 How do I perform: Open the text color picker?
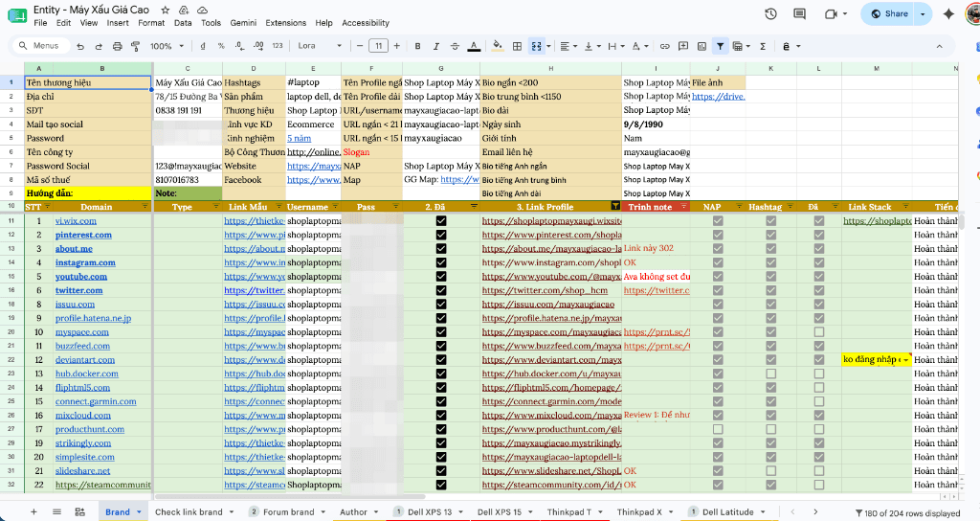[474, 46]
